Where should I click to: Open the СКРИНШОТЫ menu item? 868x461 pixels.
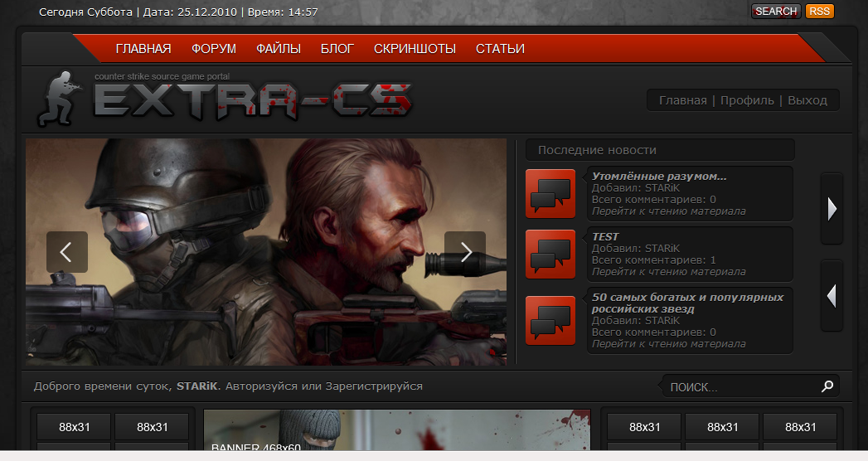(x=415, y=49)
